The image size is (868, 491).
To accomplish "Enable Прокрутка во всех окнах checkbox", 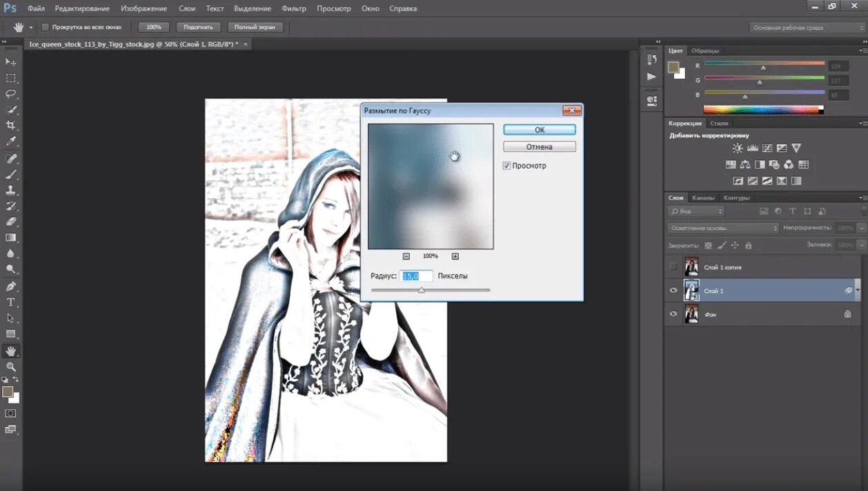I will [46, 27].
